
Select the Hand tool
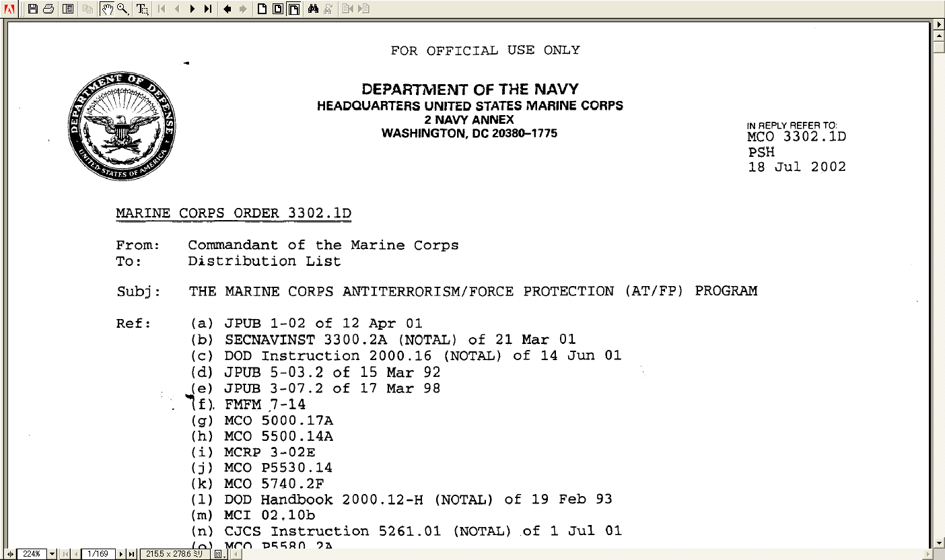pos(107,9)
